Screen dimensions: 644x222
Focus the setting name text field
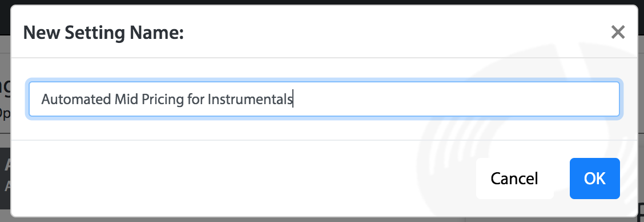[x=324, y=99]
